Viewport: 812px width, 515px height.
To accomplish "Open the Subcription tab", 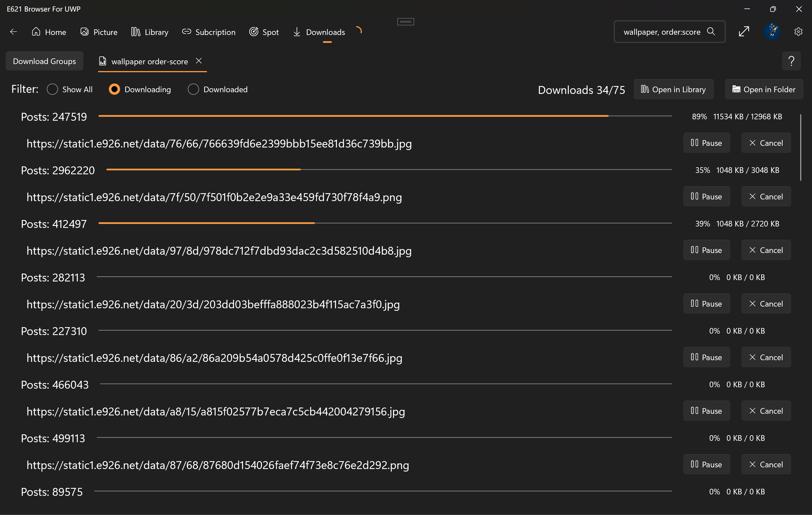I will 209,32.
